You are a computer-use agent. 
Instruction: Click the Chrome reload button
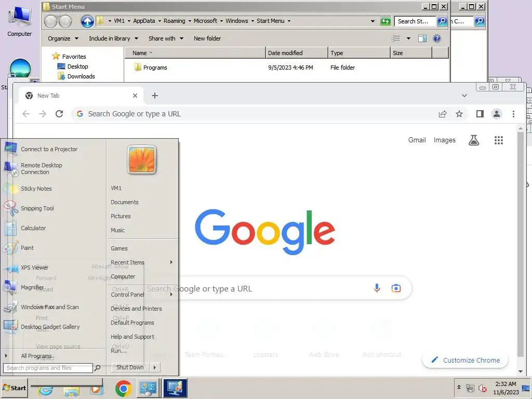pos(59,114)
